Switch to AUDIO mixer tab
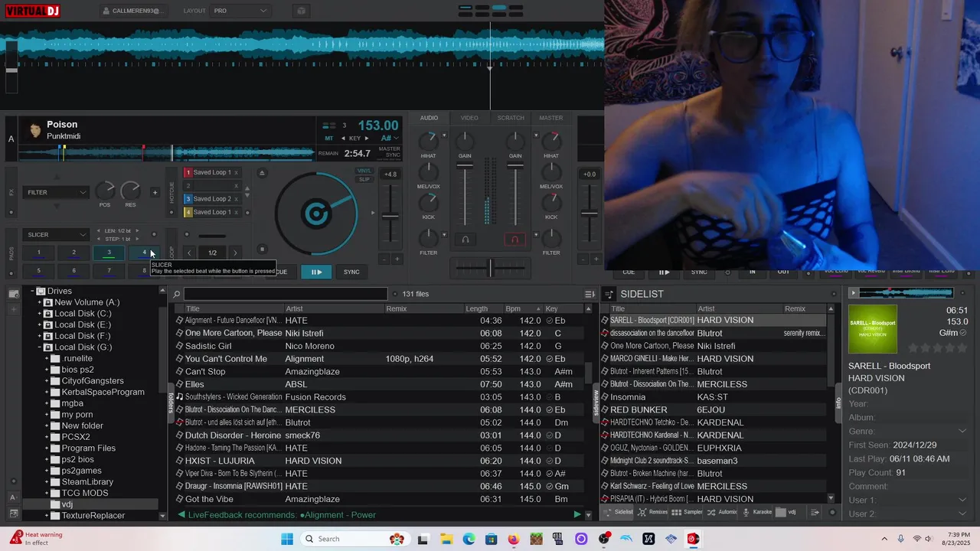Screen dimensions: 980x551 [x=429, y=118]
